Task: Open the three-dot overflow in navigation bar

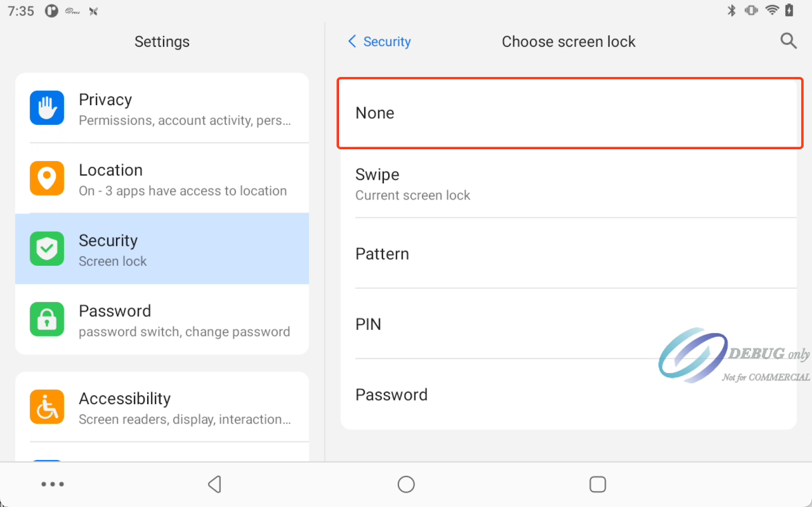Action: [x=53, y=484]
